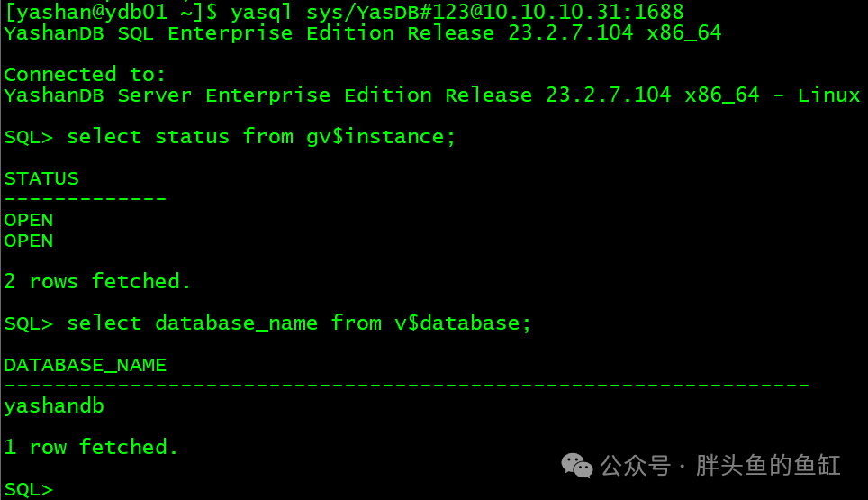Click the first OPEN status row
868x500 pixels.
[28, 220]
